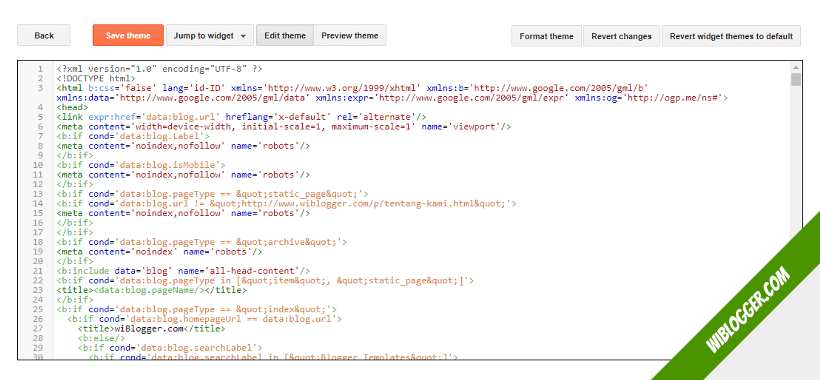This screenshot has width=820, height=380.
Task: Click the Format theme button
Action: [x=546, y=36]
